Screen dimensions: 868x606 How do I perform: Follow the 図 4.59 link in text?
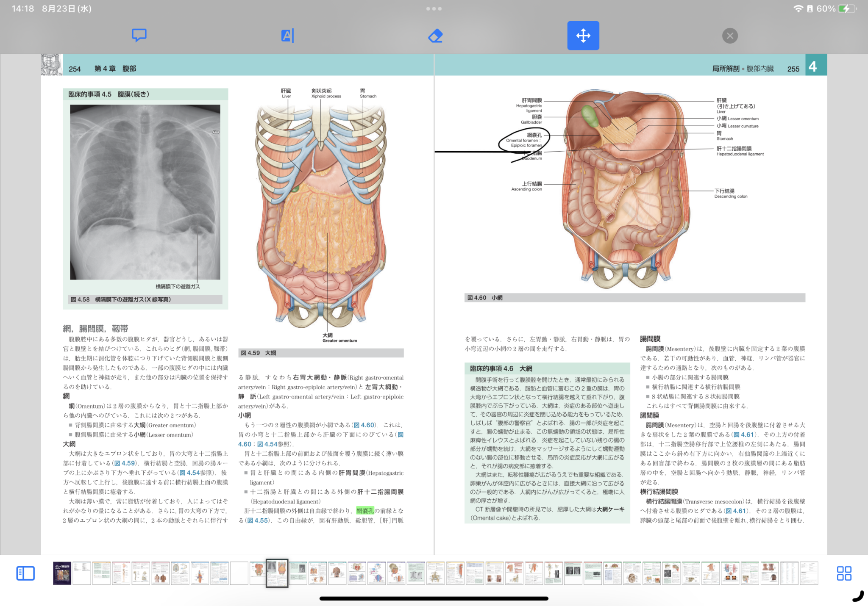pyautogui.click(x=125, y=463)
